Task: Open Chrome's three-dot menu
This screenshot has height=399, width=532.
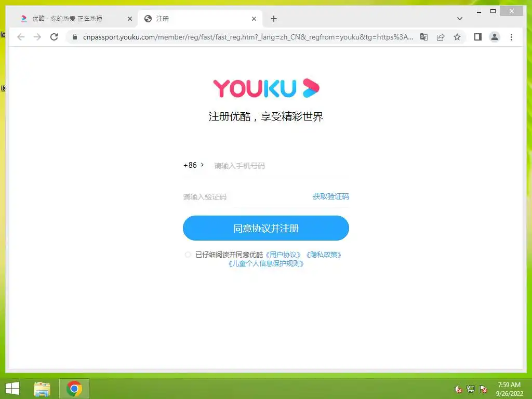Action: tap(511, 37)
